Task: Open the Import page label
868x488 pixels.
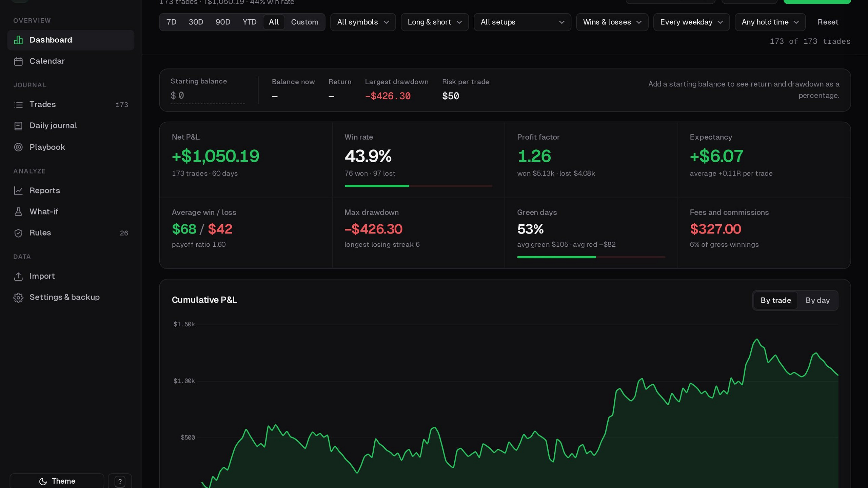Action: click(x=42, y=276)
